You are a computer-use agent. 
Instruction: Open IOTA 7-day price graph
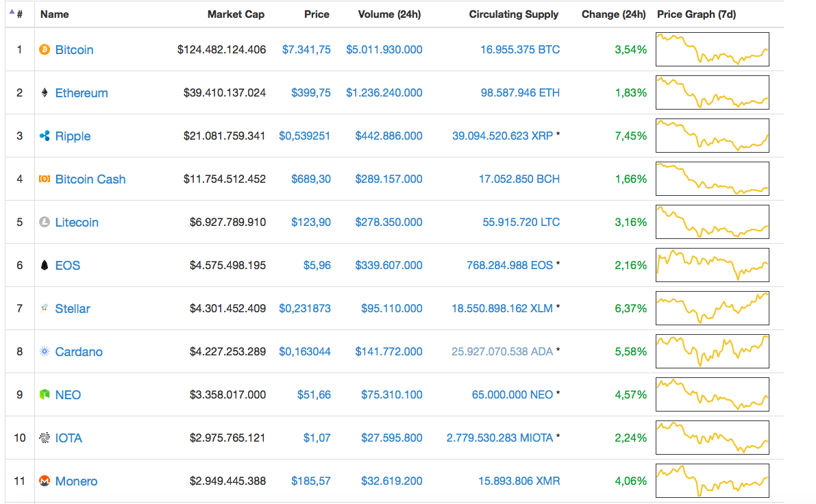pos(712,438)
